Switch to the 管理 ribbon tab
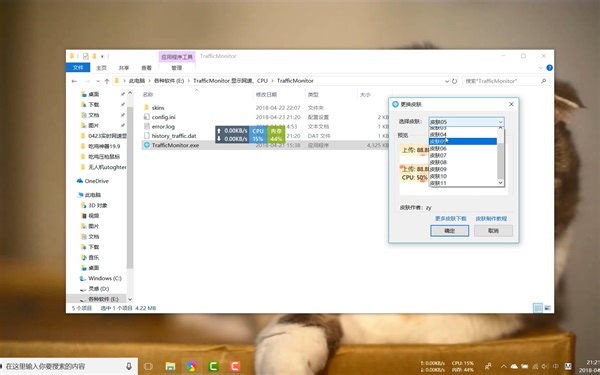 click(x=176, y=68)
